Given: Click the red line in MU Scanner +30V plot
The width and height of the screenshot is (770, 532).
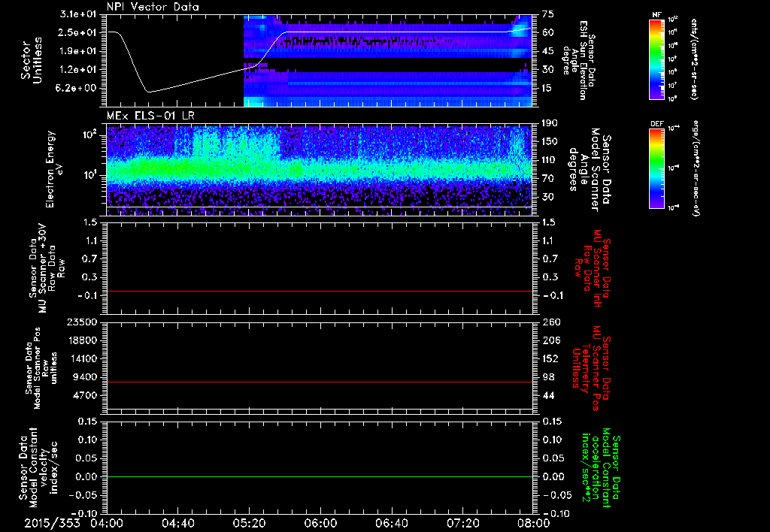Looking at the screenshot, I should point(320,292).
